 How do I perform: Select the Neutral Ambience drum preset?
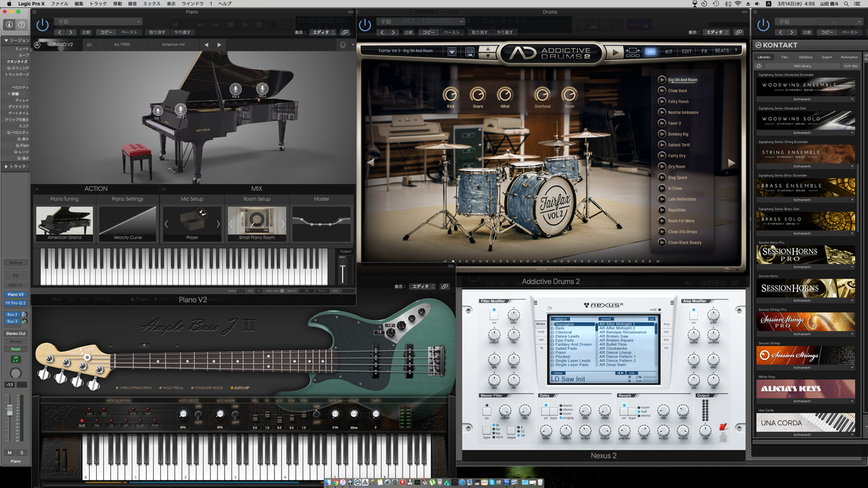click(683, 112)
